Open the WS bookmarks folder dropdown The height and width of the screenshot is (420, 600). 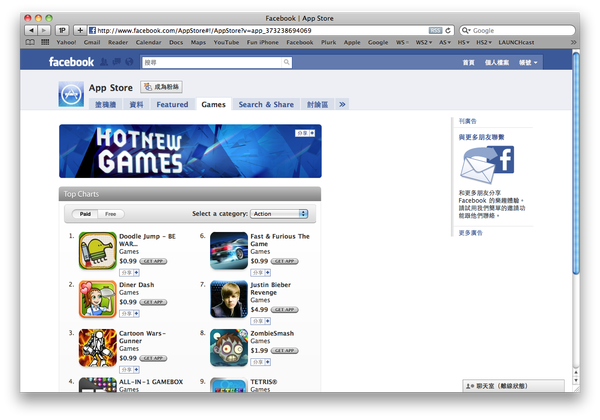pos(402,42)
